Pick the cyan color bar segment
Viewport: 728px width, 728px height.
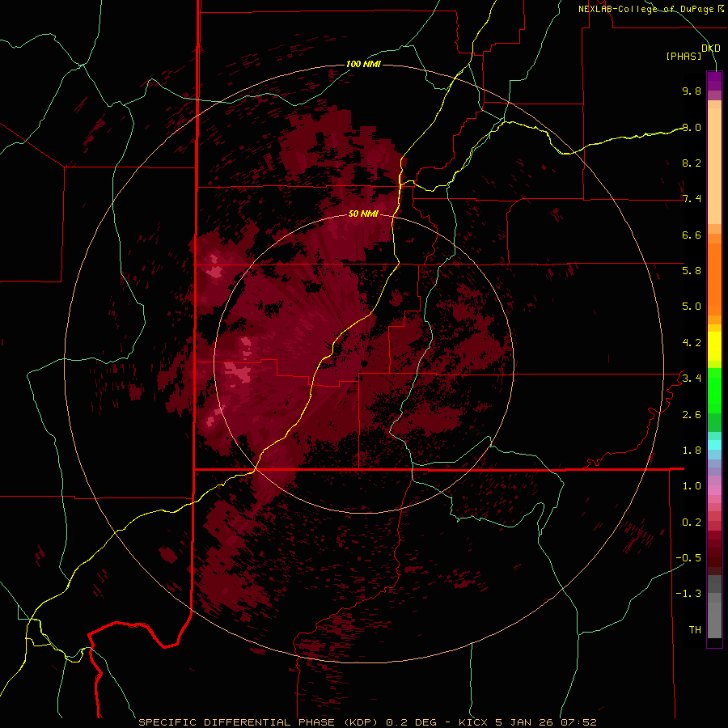point(714,445)
